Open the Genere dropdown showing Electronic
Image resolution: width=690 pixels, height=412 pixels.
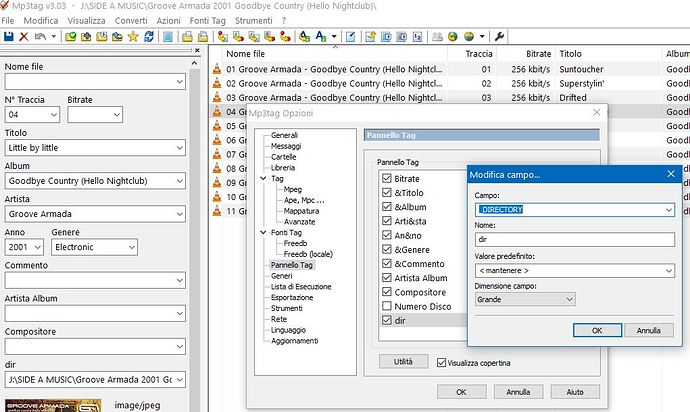click(x=132, y=247)
